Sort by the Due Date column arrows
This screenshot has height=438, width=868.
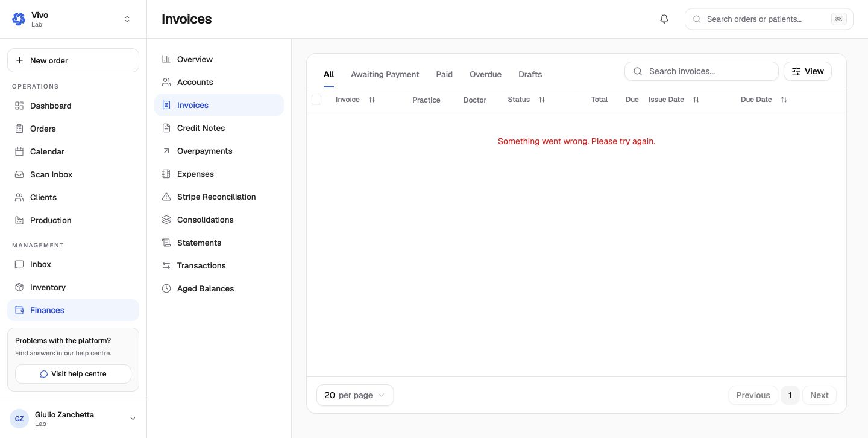(x=784, y=100)
